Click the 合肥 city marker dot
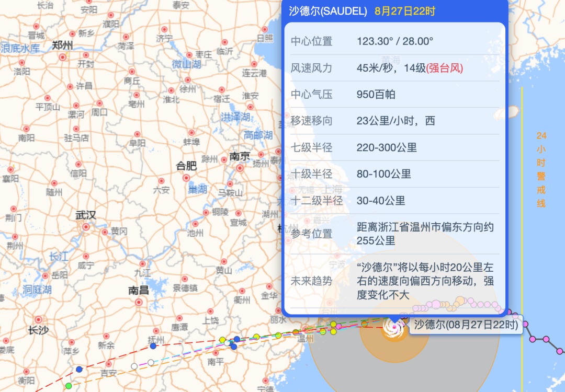The image size is (565, 392). point(186,178)
